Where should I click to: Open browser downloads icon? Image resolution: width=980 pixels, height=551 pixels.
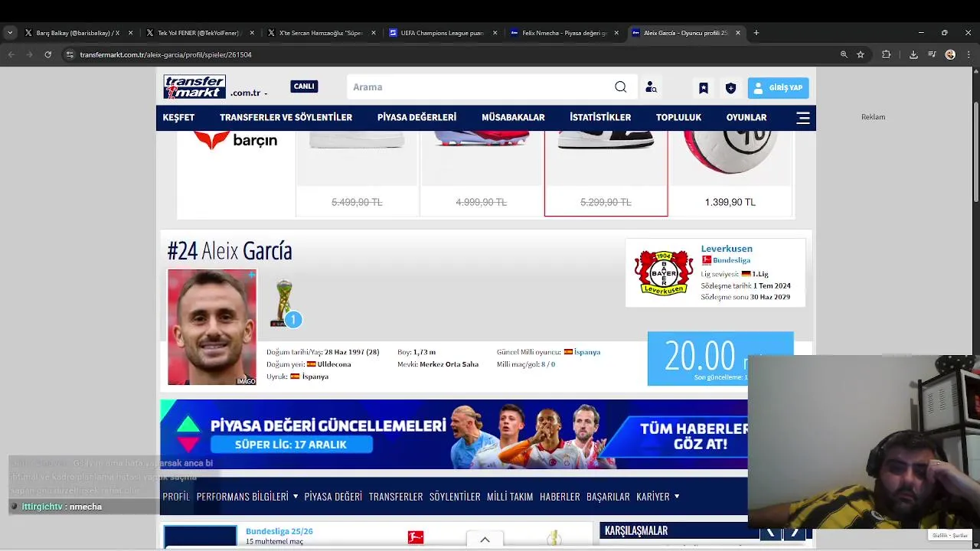tap(913, 54)
